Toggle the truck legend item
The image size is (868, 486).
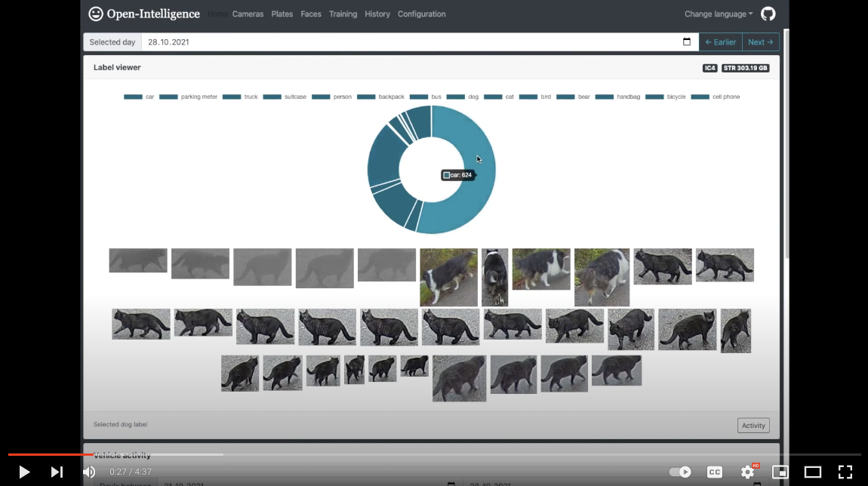click(240, 97)
